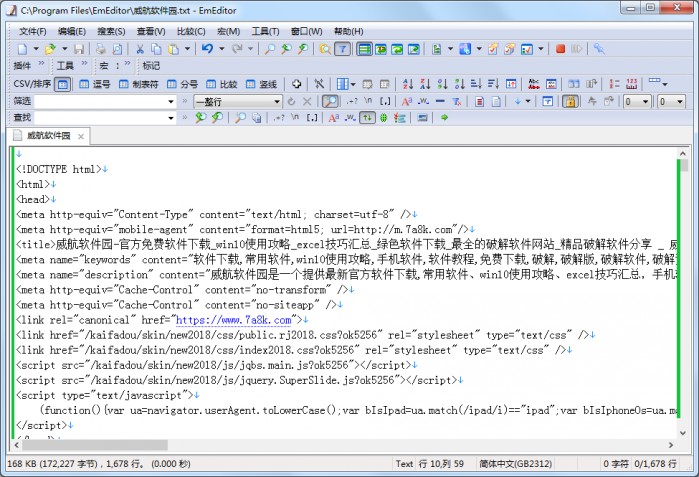Image resolution: width=699 pixels, height=477 pixels.
Task: Click the Open file folder icon
Action: [50, 49]
